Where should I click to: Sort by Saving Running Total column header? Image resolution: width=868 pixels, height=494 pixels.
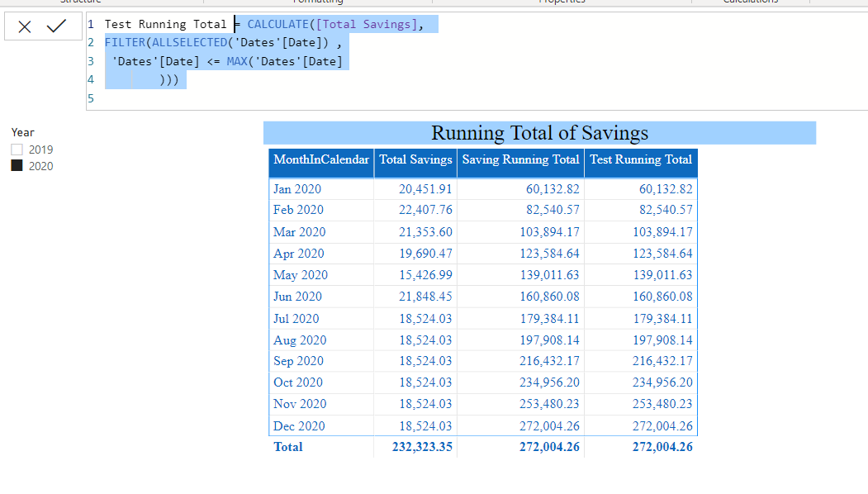click(521, 159)
